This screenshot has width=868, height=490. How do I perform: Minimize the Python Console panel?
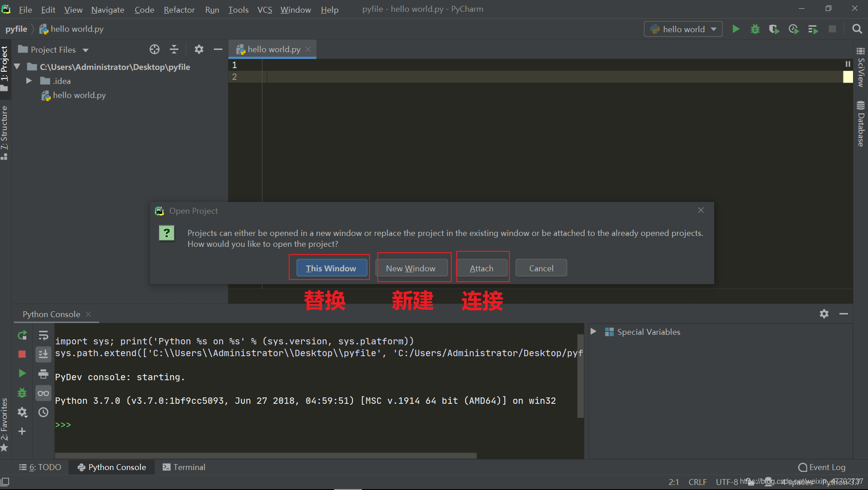pos(843,314)
